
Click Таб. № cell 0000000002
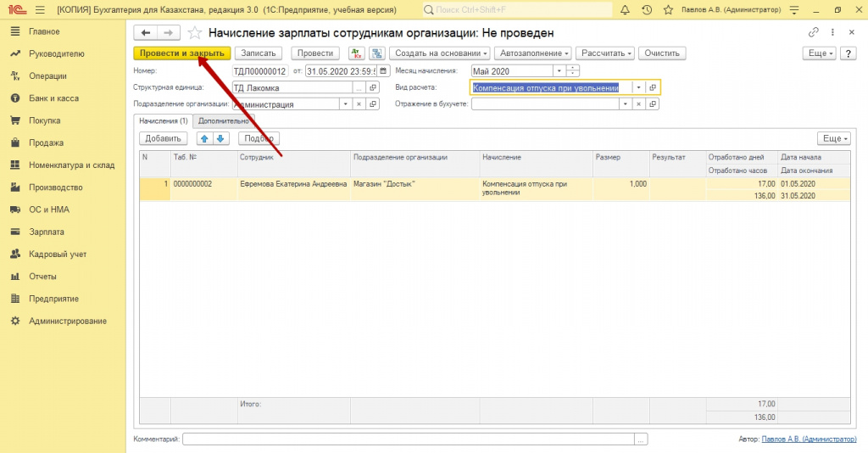[204, 189]
